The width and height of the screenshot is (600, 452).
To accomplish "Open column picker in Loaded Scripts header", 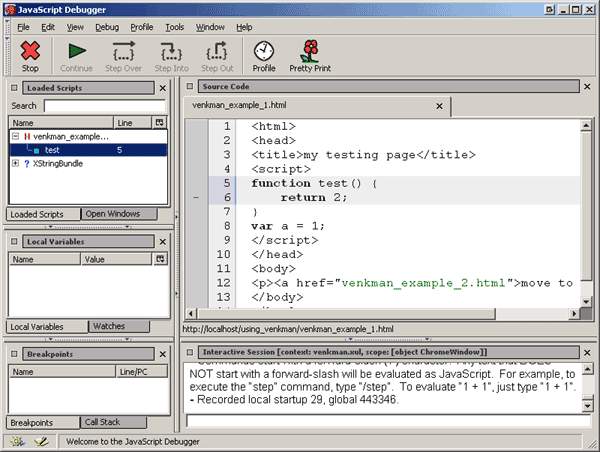I will click(160, 122).
